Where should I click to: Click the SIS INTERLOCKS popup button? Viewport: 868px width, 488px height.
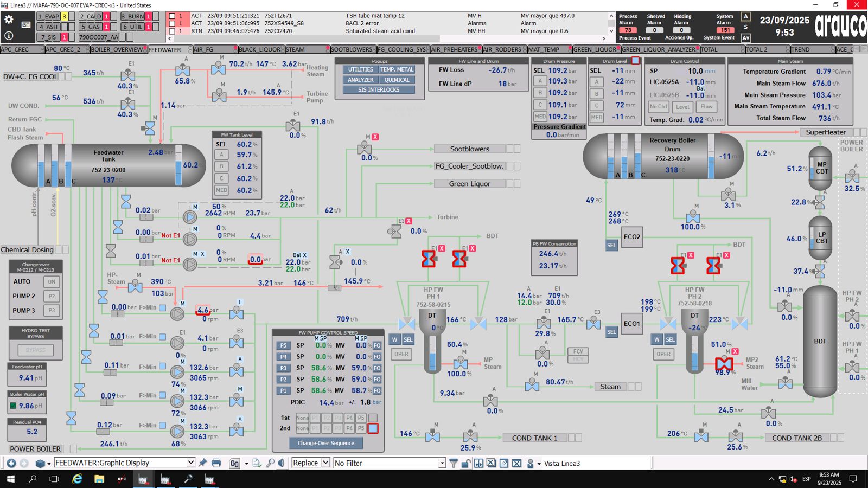point(379,90)
